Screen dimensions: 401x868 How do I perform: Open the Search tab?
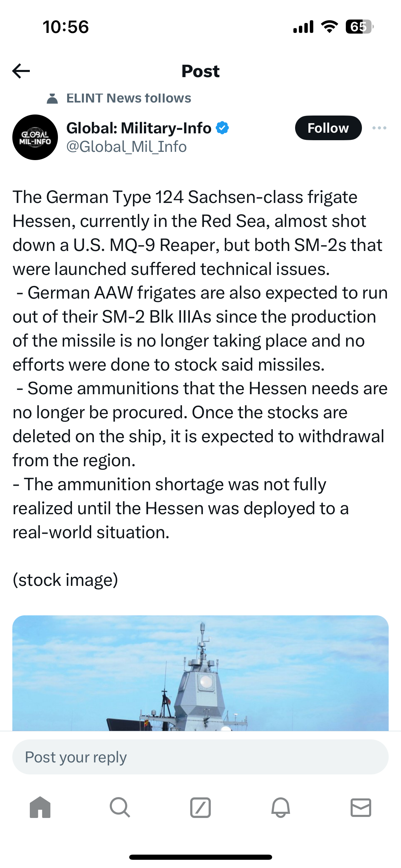(120, 807)
